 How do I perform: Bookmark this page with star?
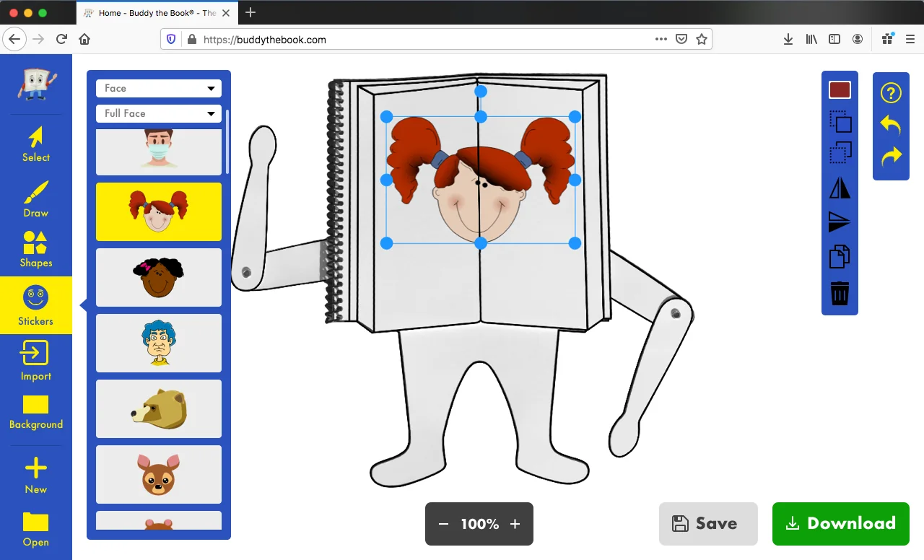[702, 40]
